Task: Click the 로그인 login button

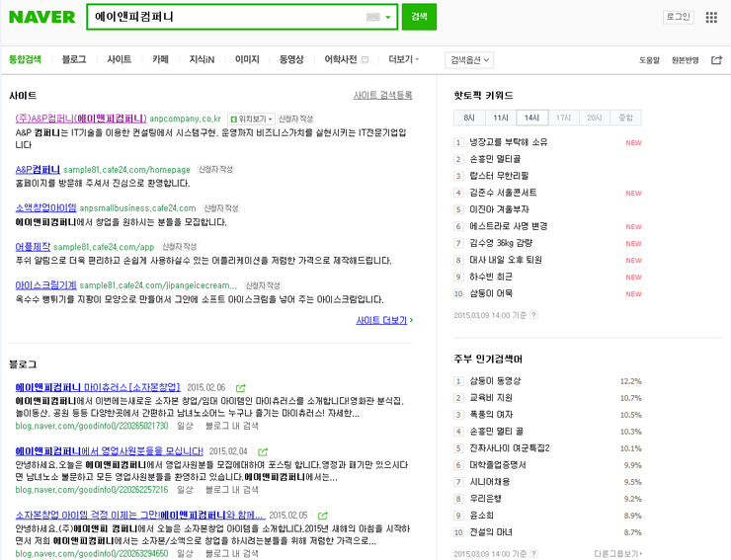Action: click(x=679, y=17)
